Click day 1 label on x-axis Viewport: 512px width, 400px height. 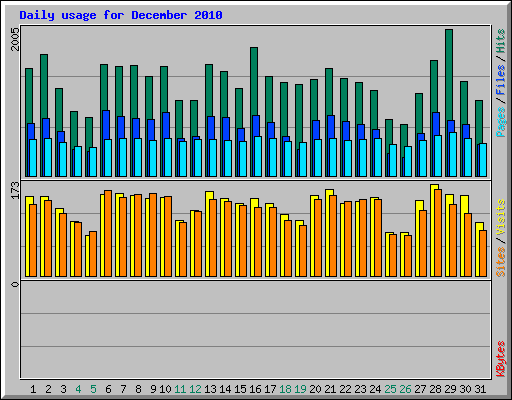pyautogui.click(x=33, y=389)
